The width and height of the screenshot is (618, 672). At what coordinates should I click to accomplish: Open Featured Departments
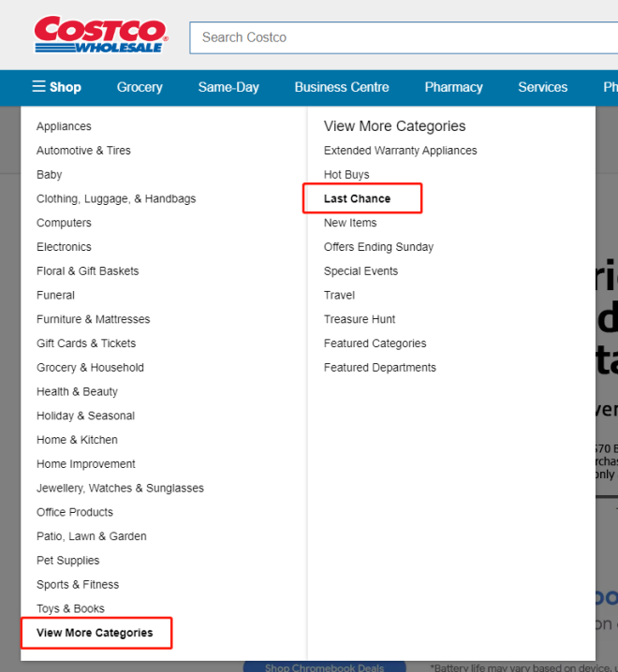380,368
